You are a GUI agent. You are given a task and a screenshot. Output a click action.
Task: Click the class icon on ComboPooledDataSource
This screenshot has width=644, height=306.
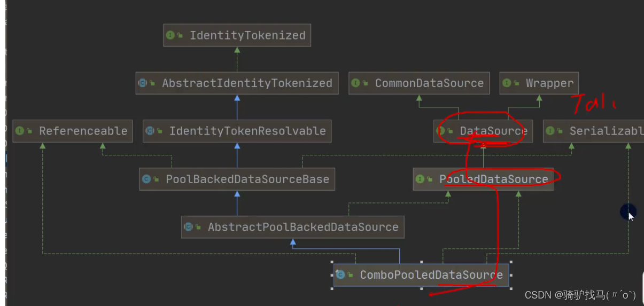[x=340, y=275]
